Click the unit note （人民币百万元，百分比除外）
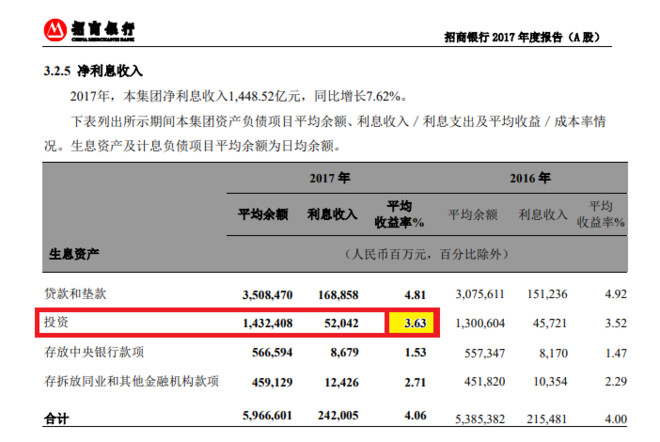This screenshot has height=442, width=660. pyautogui.click(x=427, y=254)
